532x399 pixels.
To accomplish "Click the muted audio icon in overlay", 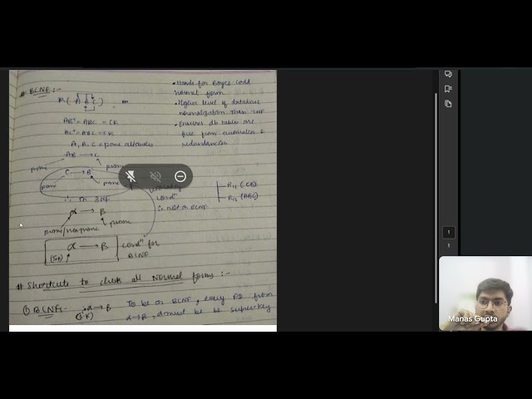I will 155,176.
